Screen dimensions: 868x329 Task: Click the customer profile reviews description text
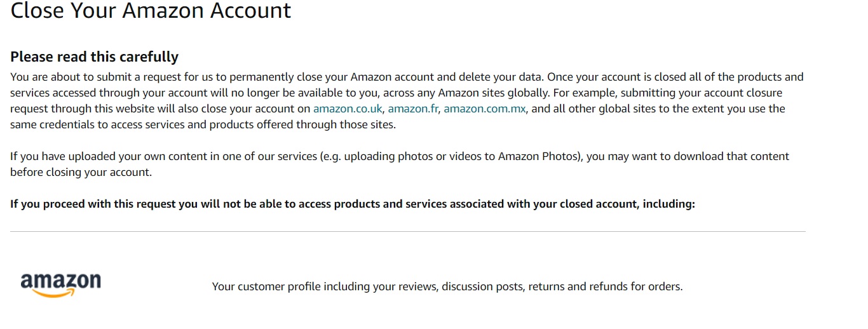pos(447,286)
